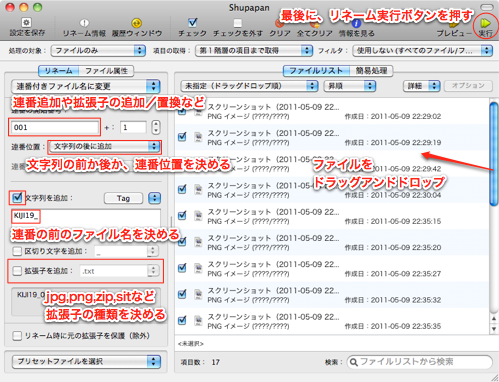Switch to the 簡易処理 tab

coord(371,71)
